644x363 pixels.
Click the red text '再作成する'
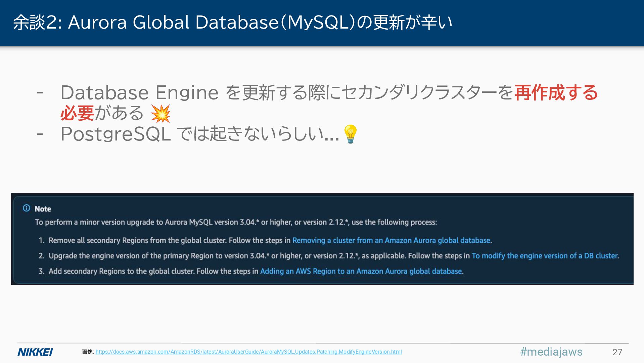(x=556, y=93)
